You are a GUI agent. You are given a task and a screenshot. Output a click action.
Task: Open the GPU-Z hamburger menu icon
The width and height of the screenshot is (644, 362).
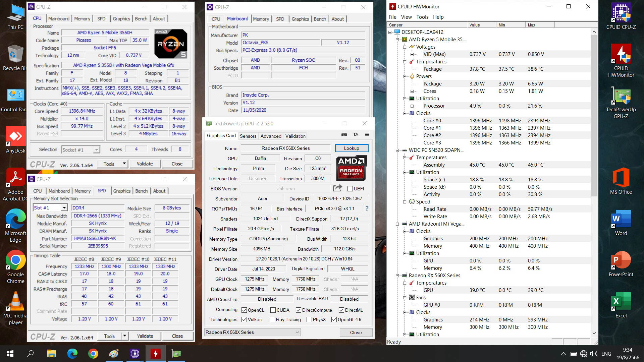click(x=367, y=135)
